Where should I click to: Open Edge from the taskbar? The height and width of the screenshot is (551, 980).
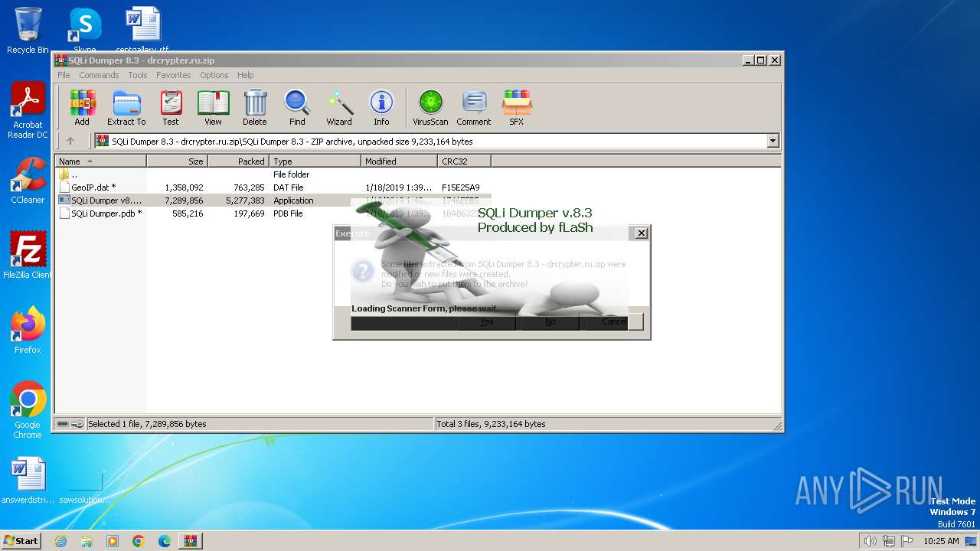(165, 541)
